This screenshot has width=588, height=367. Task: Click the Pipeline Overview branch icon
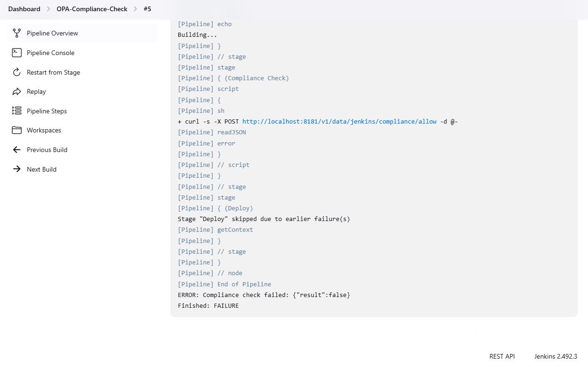coord(17,33)
